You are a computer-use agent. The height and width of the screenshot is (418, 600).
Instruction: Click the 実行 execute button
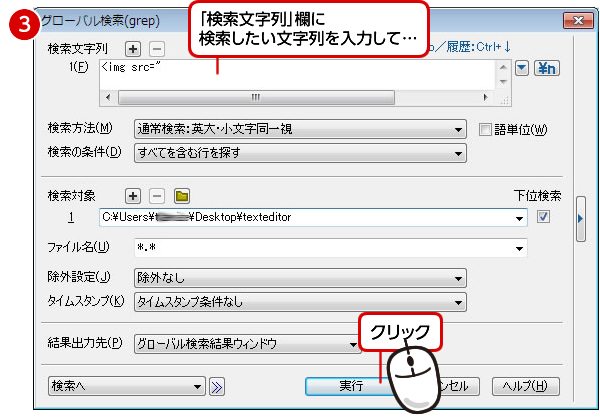(x=351, y=386)
